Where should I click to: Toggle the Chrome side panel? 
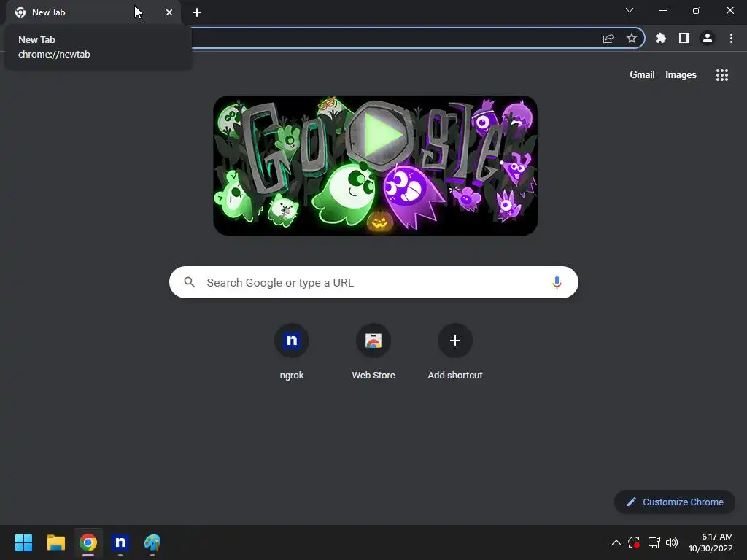click(x=684, y=38)
